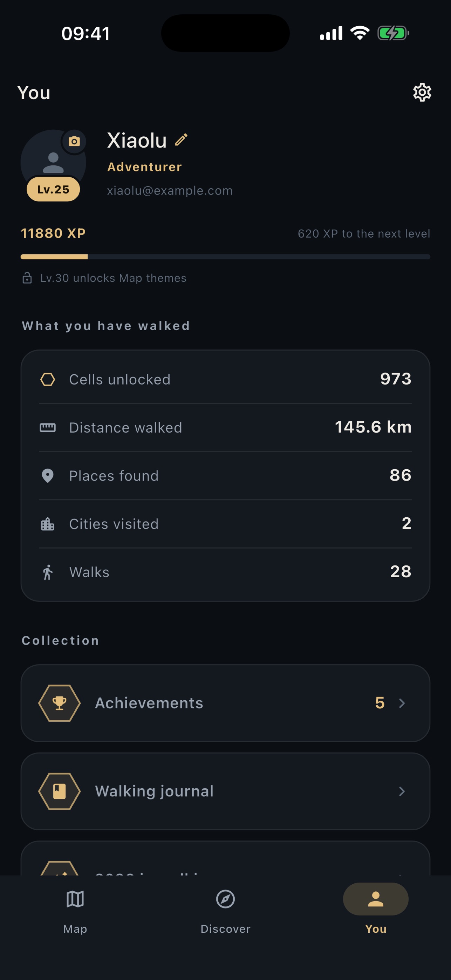Open the Achievements row
Screen dimensions: 451x980
click(226, 703)
